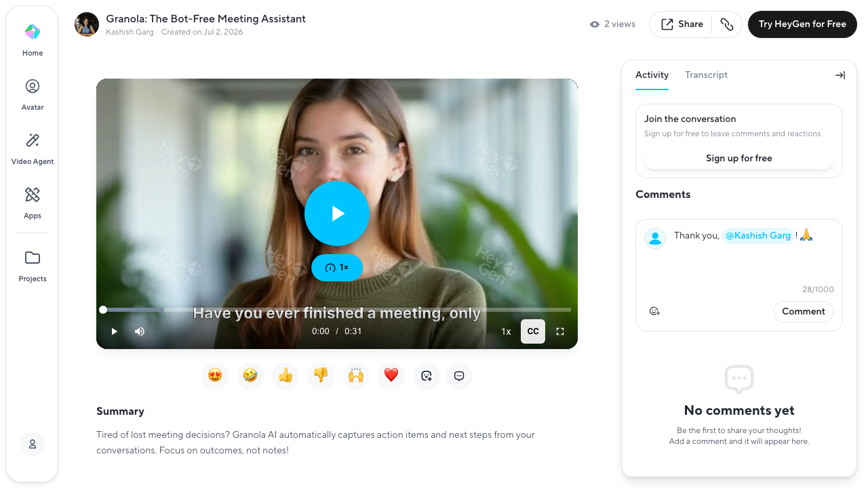This screenshot has width=868, height=488.
Task: Click the small play button in the control bar
Action: [115, 331]
